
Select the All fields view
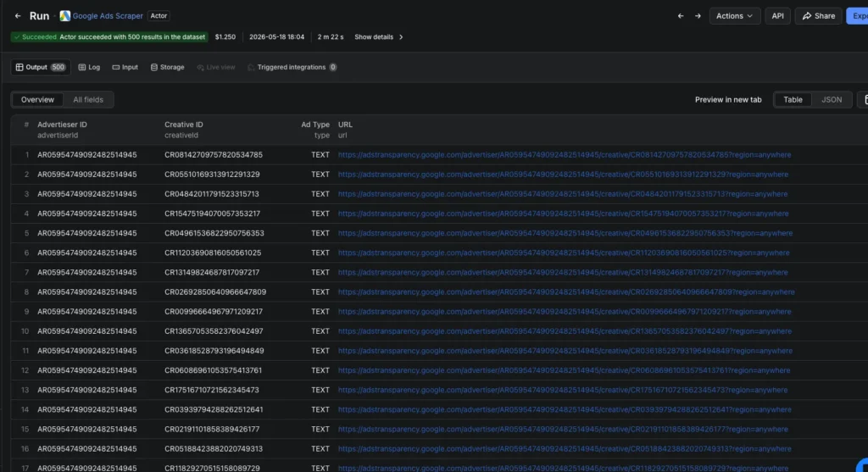[x=88, y=100]
